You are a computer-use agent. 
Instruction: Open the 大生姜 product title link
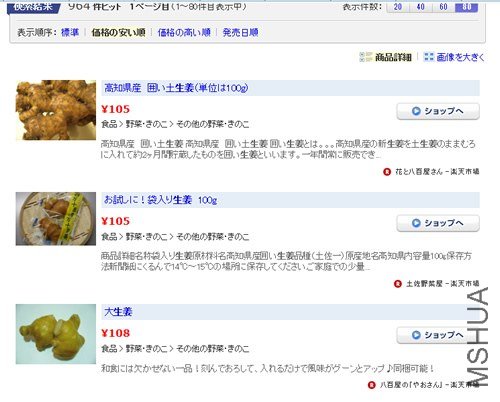tap(118, 312)
